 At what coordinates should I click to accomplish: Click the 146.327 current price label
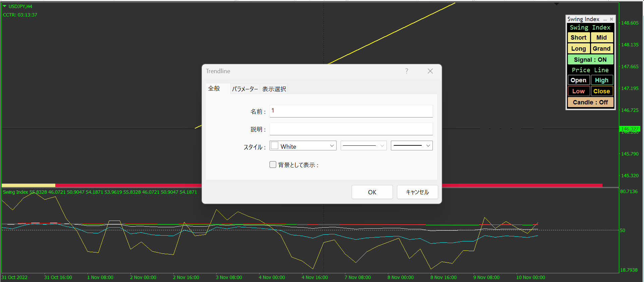point(630,129)
